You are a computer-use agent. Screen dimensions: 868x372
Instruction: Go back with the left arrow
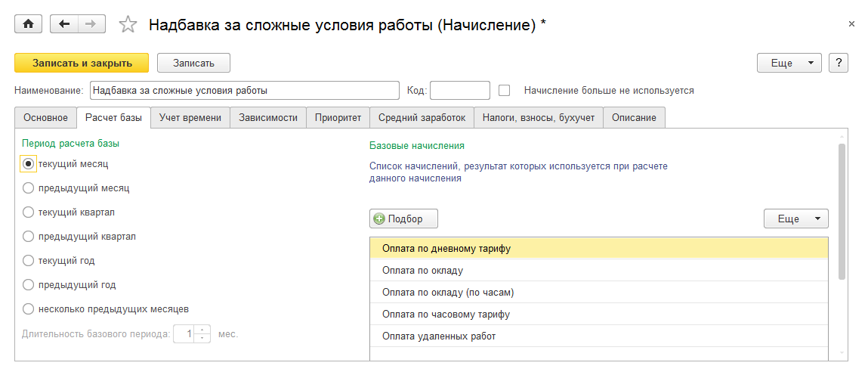pyautogui.click(x=64, y=24)
